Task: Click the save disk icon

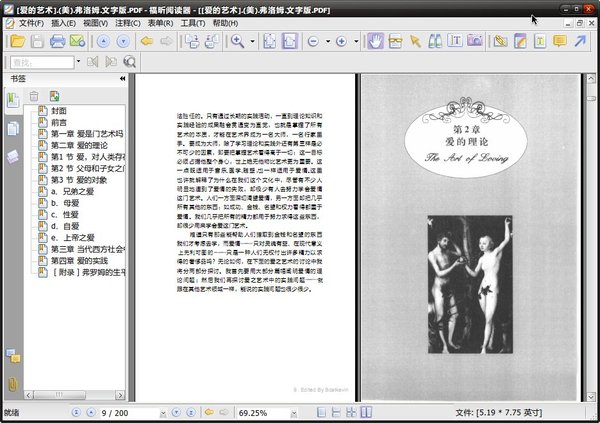Action: (37, 41)
